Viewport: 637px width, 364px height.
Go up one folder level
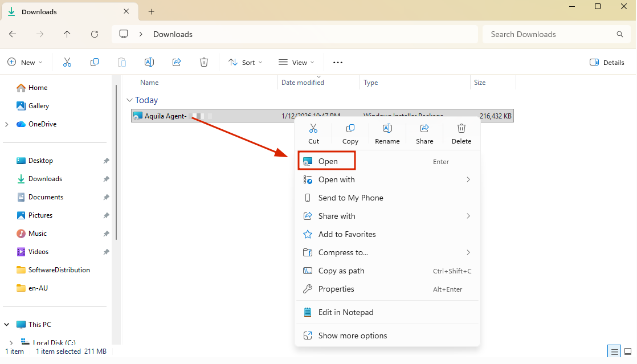click(x=67, y=34)
